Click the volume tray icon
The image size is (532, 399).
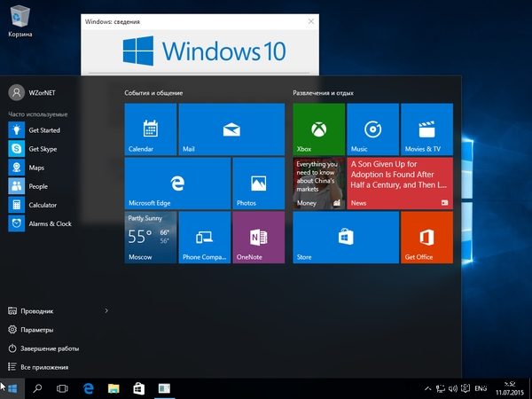pos(453,389)
